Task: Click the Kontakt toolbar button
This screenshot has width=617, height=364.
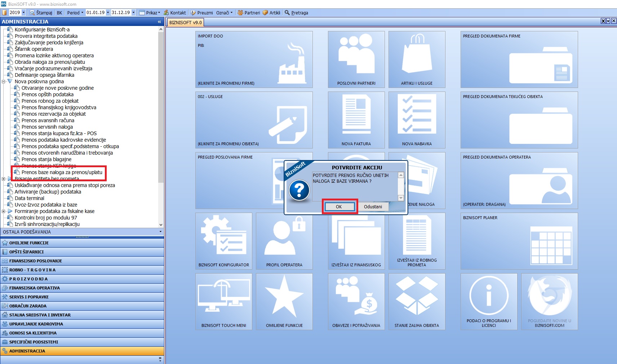Action: pyautogui.click(x=175, y=13)
